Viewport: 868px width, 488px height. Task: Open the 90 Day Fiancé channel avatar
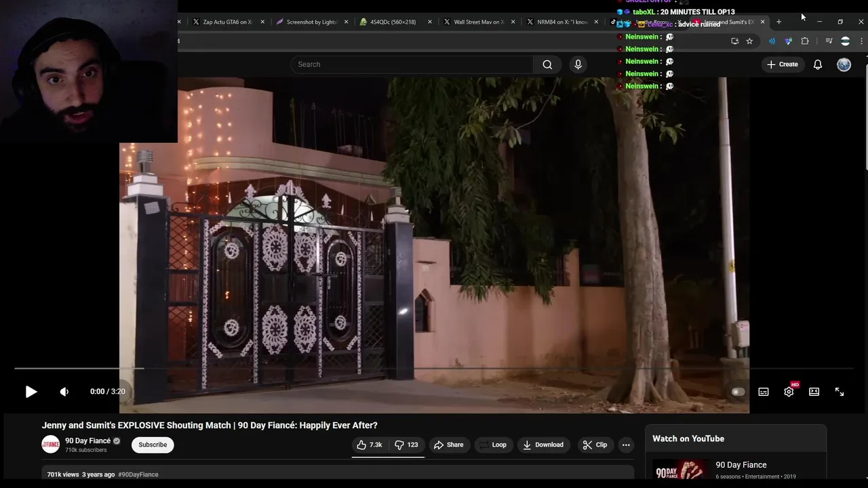click(51, 445)
